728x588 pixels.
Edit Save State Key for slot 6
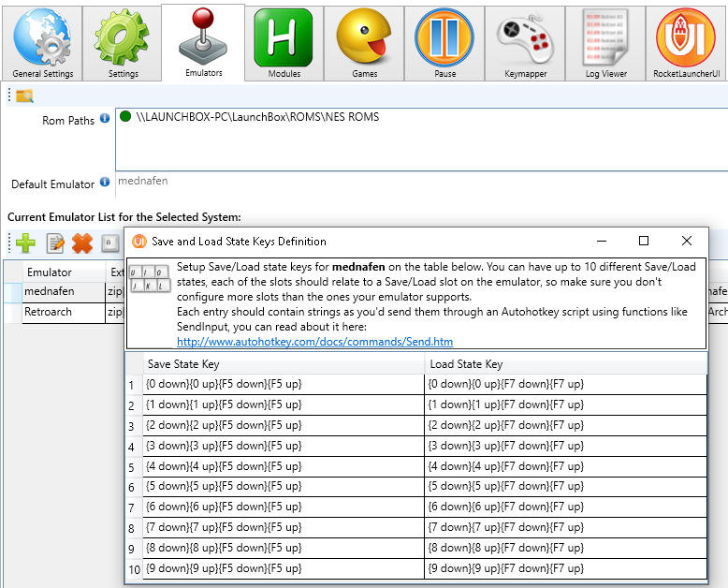pos(284,487)
